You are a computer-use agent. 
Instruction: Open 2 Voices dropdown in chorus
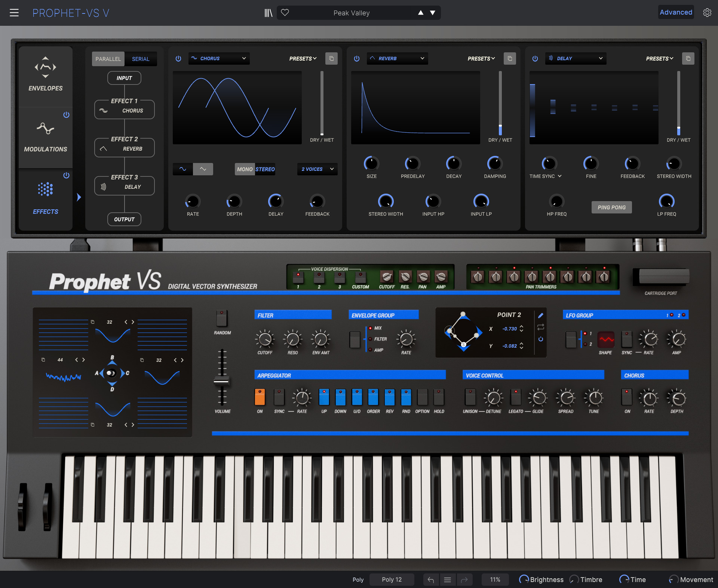click(317, 169)
